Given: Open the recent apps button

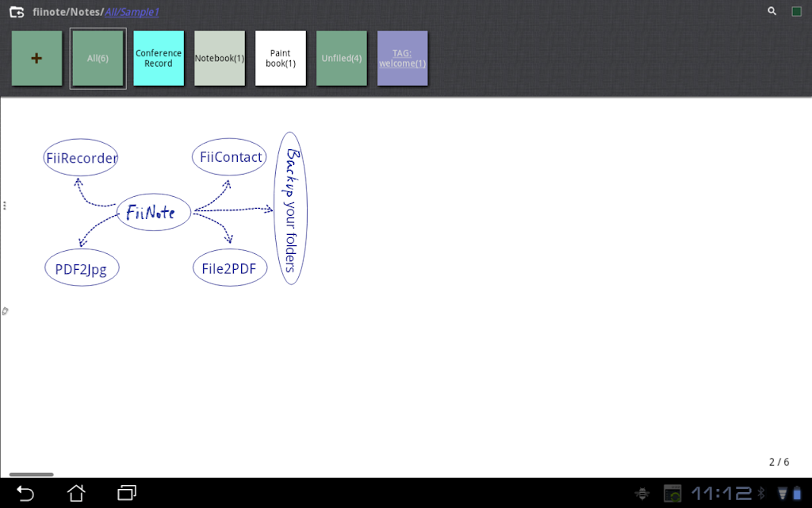Looking at the screenshot, I should click(127, 493).
